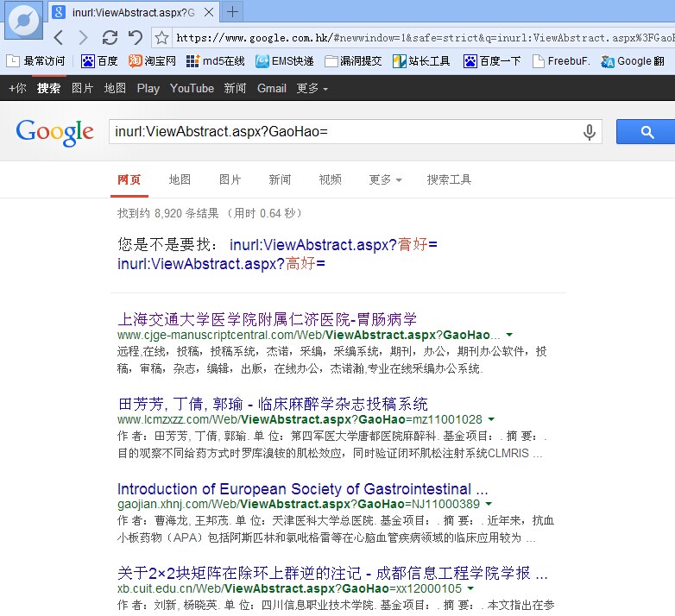This screenshot has height=616, width=675.
Task: Open the 漏洞提交 bookmark folder
Action: pyautogui.click(x=353, y=61)
